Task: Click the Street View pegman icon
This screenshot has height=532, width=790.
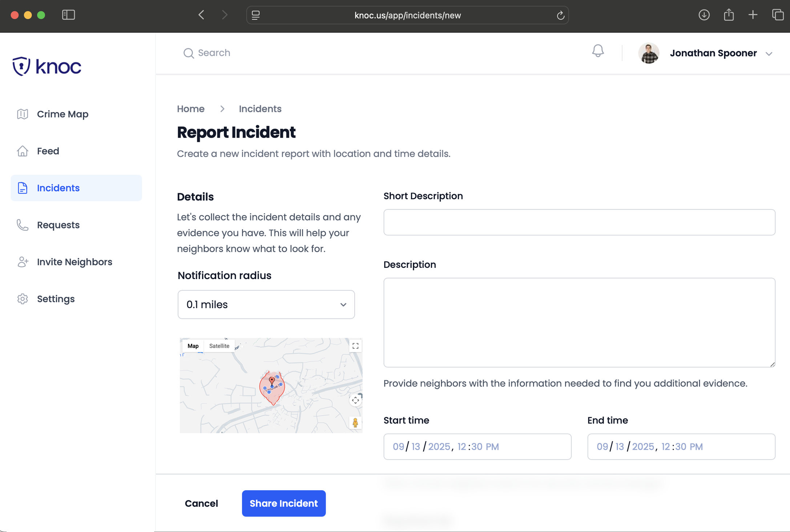Action: coord(355,423)
